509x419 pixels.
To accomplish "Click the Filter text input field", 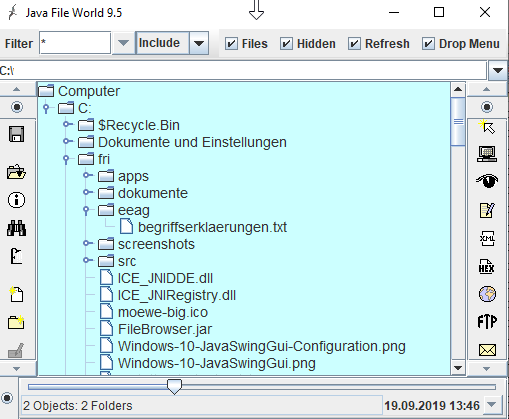I will tap(75, 43).
